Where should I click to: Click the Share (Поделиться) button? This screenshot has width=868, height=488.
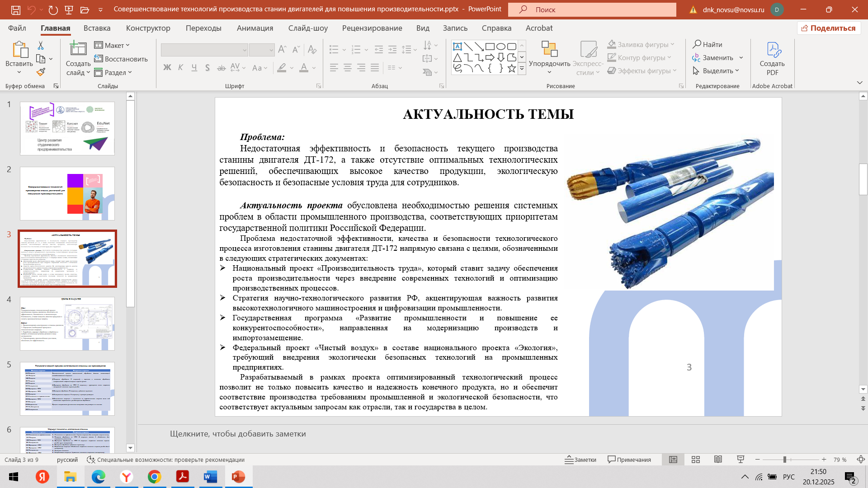point(829,28)
